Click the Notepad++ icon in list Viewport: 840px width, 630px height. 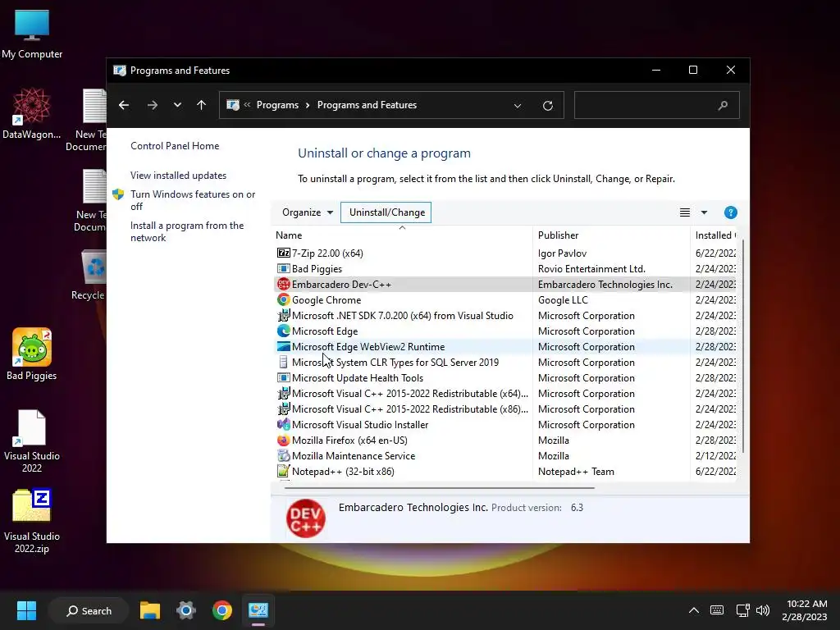click(x=283, y=471)
